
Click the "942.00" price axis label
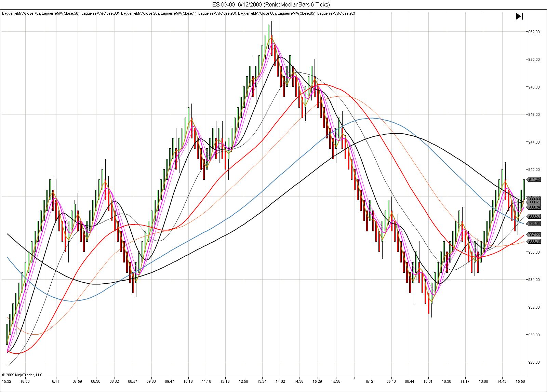tap(534, 170)
